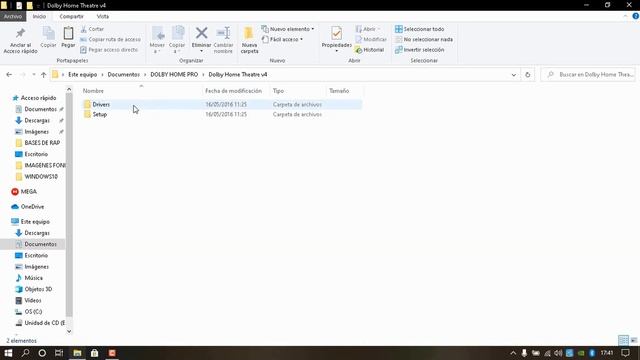Click Pegar acceso directo
Viewport: 640px width, 360px height.
click(109, 49)
